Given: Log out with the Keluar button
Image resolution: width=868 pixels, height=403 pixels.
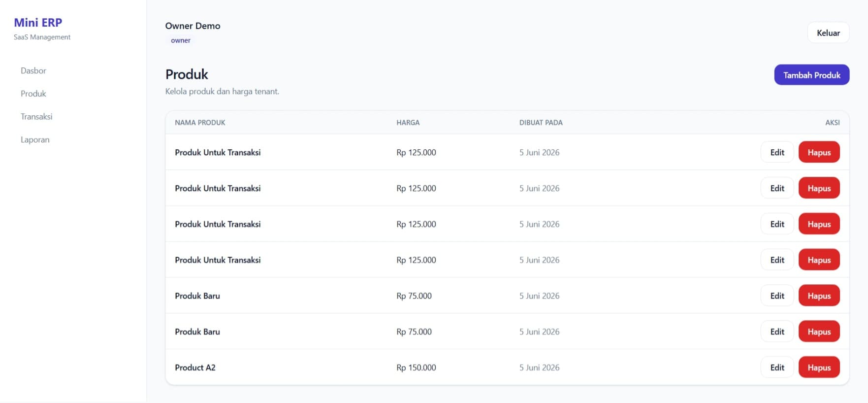Looking at the screenshot, I should point(828,33).
